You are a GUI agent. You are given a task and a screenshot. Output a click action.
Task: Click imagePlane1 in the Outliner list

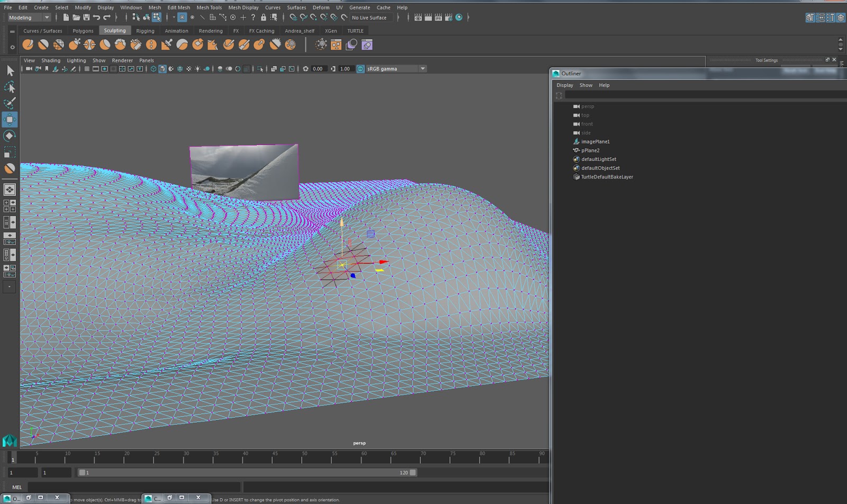(594, 141)
